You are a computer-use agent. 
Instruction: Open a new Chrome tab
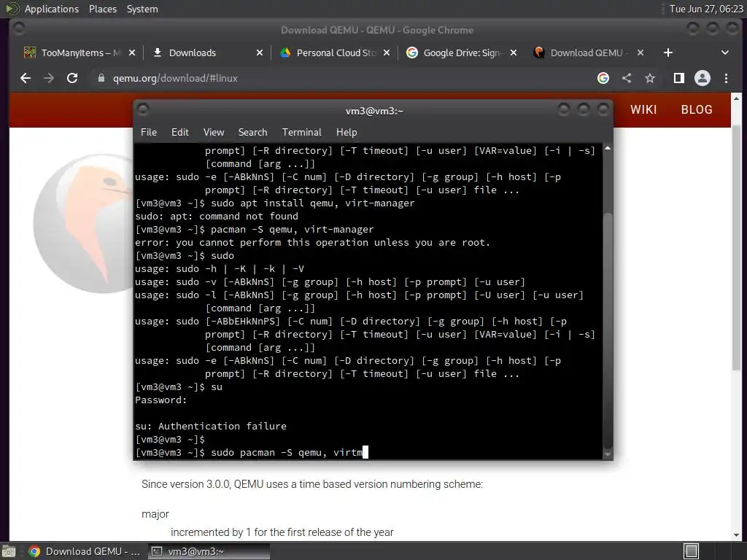pos(668,52)
